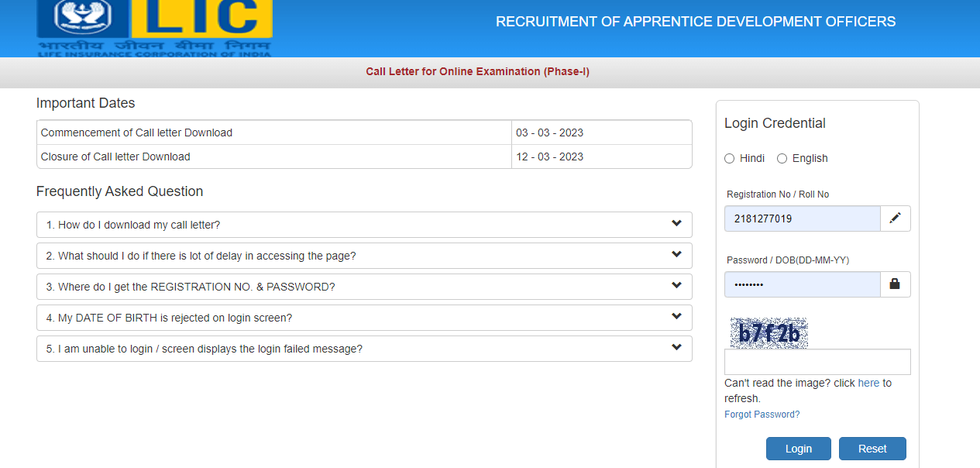Select the Hindi language radio button
980x468 pixels.
coord(729,158)
